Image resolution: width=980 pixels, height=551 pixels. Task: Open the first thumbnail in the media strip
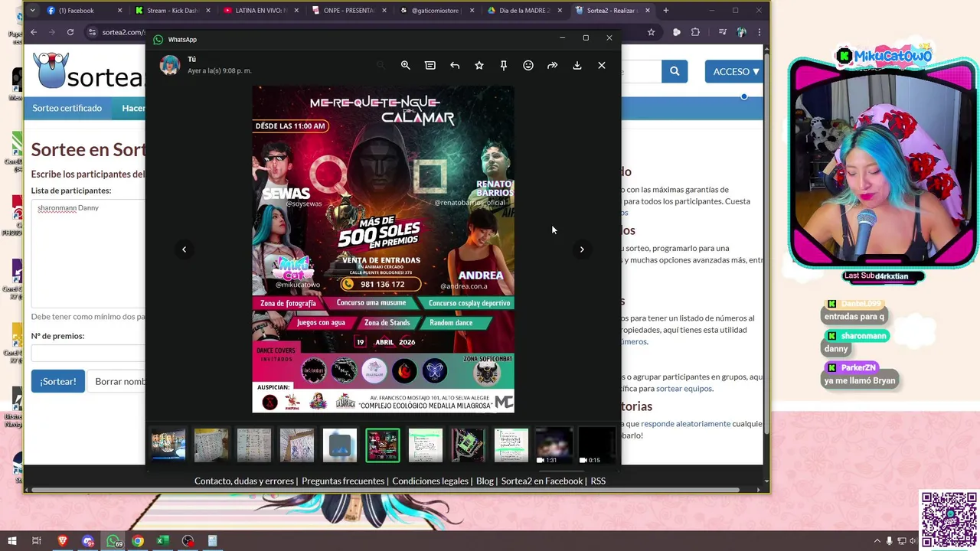[168, 445]
